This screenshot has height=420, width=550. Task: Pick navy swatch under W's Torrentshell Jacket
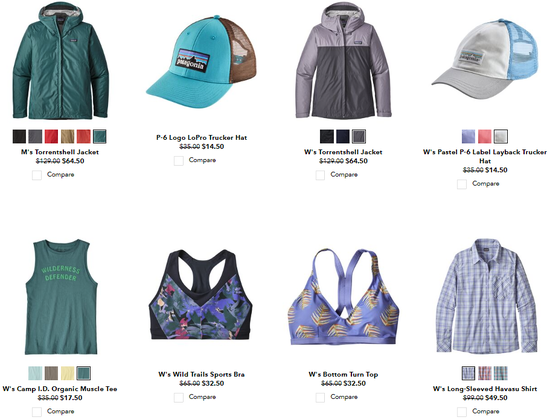[343, 136]
